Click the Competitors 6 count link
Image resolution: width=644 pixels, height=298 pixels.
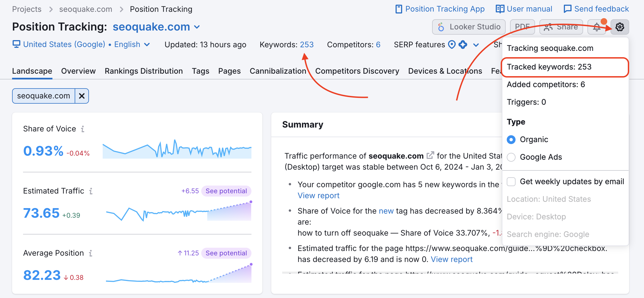pos(378,45)
